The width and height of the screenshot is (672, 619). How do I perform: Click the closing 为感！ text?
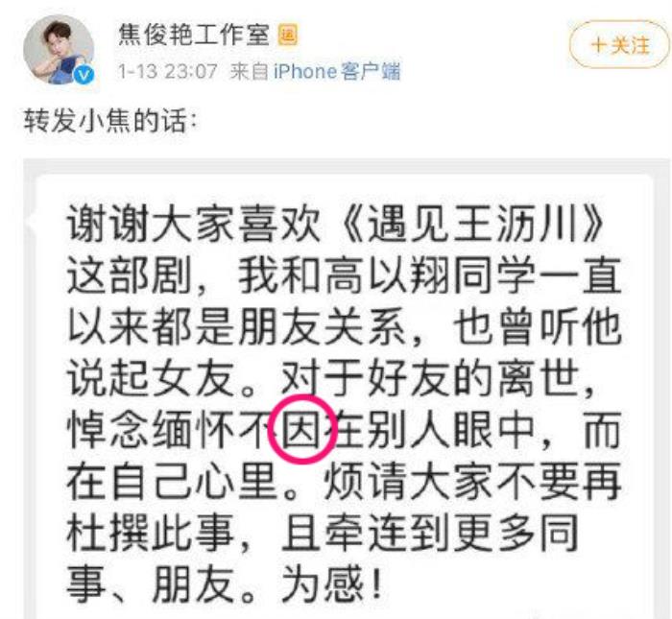[x=331, y=584]
